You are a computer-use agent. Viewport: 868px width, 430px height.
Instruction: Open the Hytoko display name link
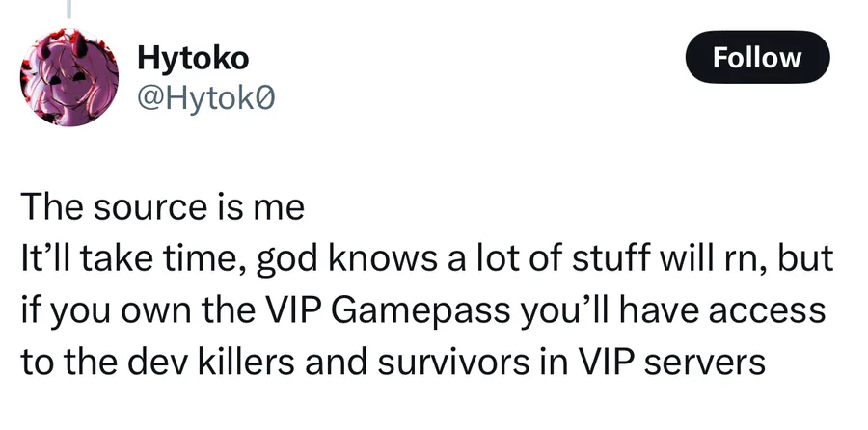[x=193, y=58]
